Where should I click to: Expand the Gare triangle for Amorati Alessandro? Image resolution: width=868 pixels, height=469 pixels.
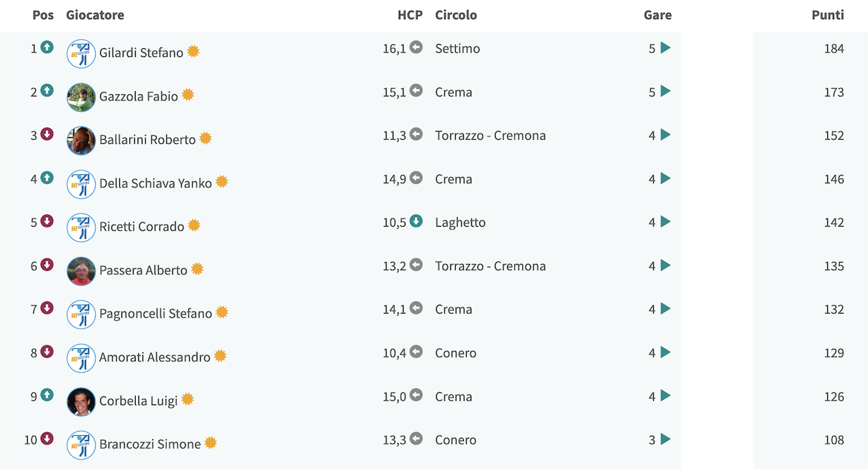pyautogui.click(x=665, y=352)
